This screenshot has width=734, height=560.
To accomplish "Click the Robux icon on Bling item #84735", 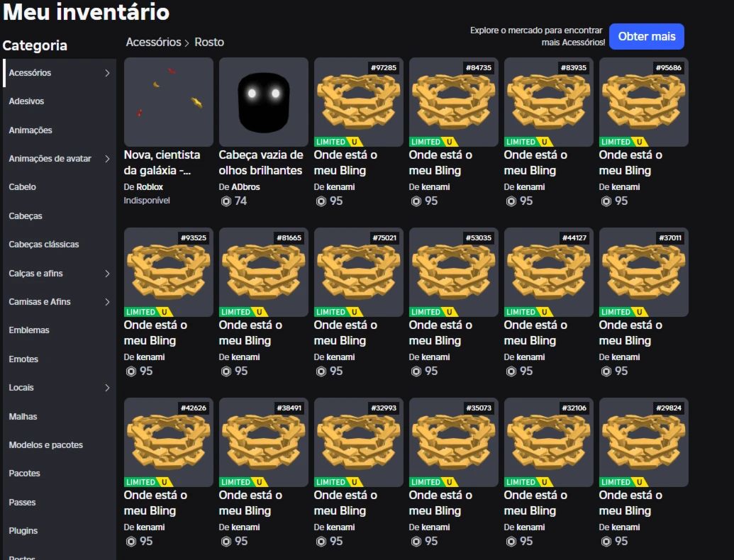I will click(x=416, y=201).
